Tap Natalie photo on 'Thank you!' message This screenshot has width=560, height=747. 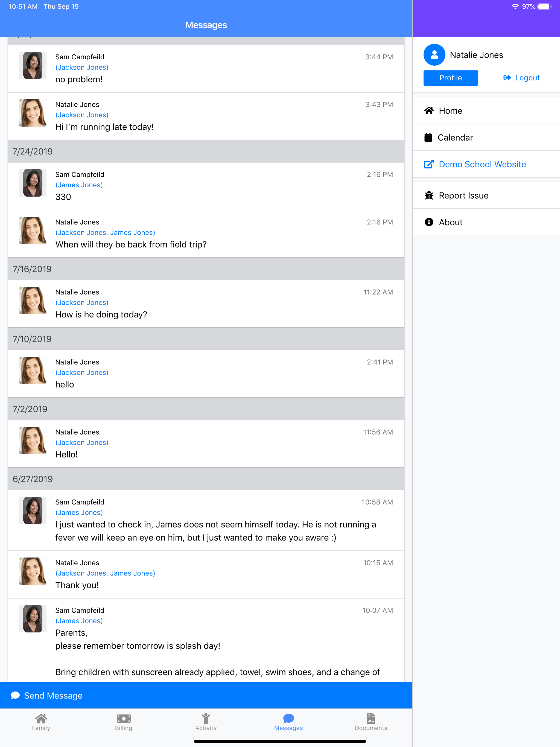33,571
